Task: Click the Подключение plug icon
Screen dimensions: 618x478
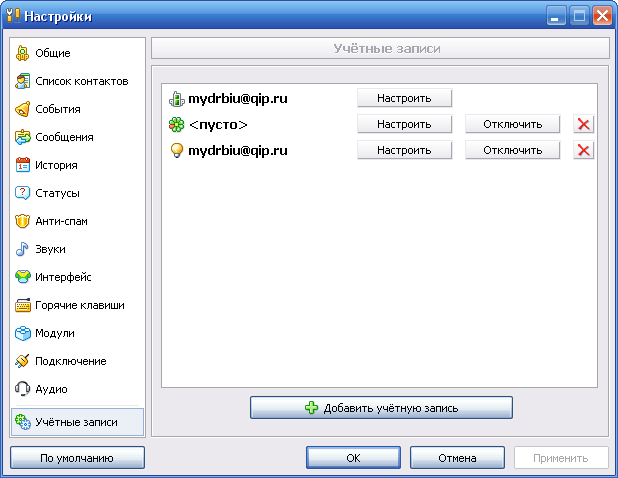Action: pos(22,361)
